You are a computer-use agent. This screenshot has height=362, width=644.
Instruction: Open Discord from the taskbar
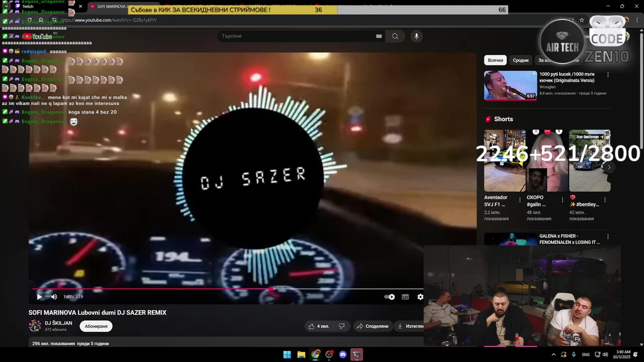[343, 354]
